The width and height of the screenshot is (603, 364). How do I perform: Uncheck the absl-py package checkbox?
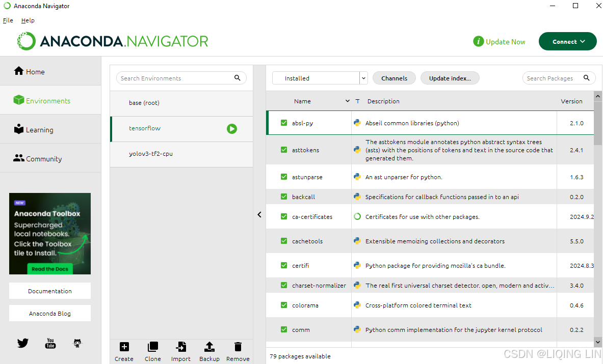point(284,123)
